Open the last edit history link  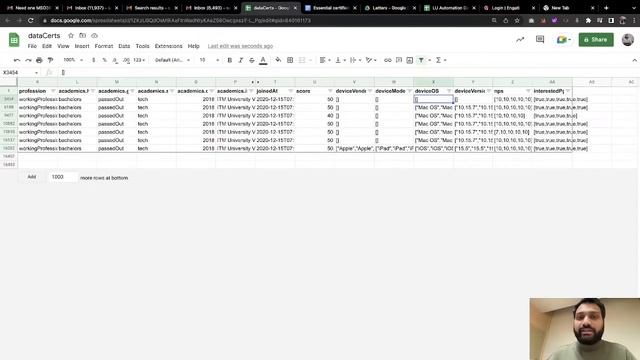(240, 46)
